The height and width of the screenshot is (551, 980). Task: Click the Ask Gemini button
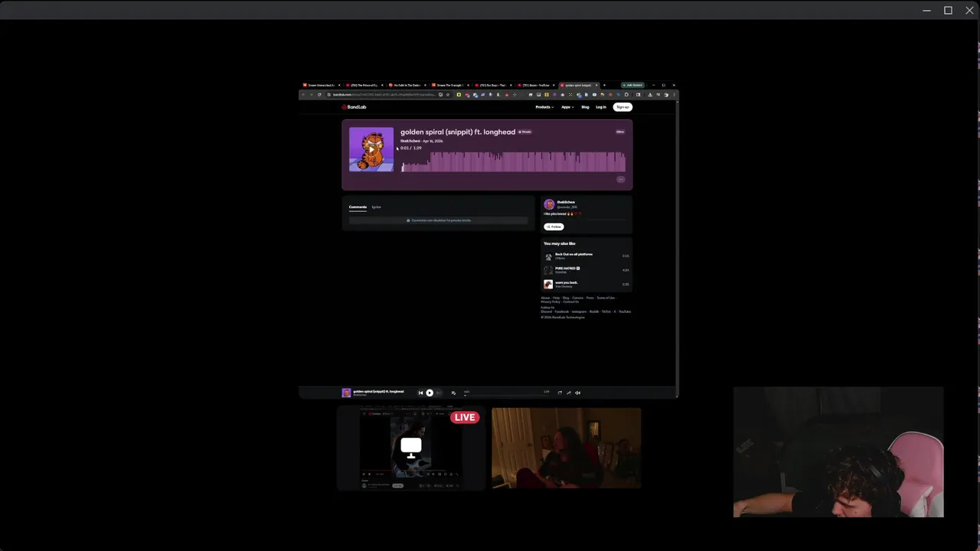point(633,85)
